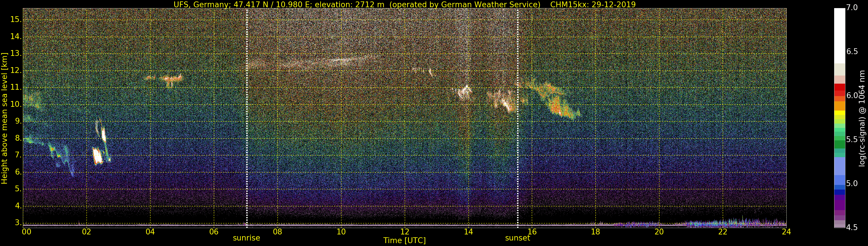868x246 pixels.
Task: Click the '10' time tick label
Action: (341, 232)
